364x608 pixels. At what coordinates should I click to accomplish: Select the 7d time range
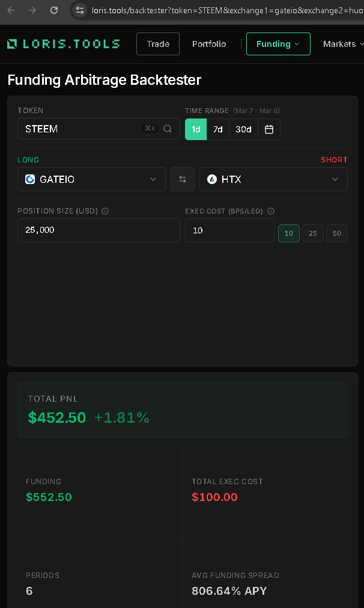pyautogui.click(x=218, y=129)
